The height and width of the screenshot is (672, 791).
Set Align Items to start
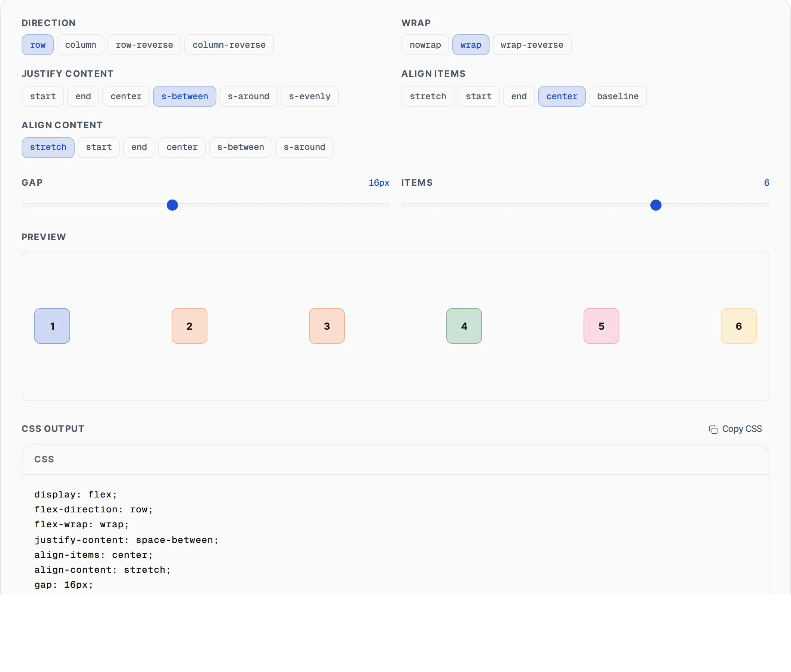click(x=478, y=96)
